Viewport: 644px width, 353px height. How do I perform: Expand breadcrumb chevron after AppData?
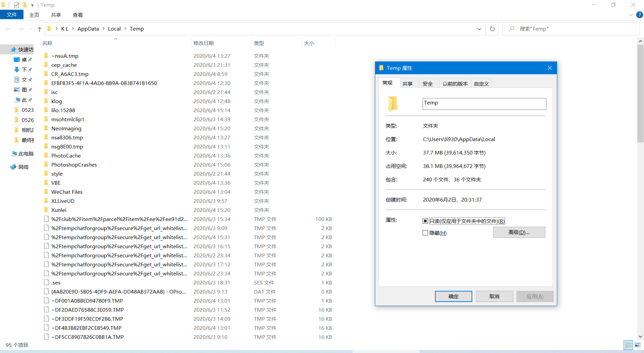(x=103, y=29)
